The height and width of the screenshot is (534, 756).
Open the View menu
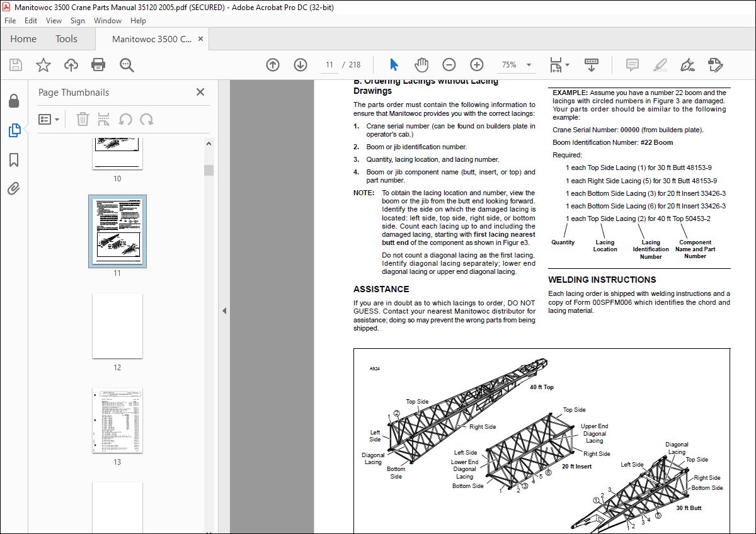pos(54,20)
